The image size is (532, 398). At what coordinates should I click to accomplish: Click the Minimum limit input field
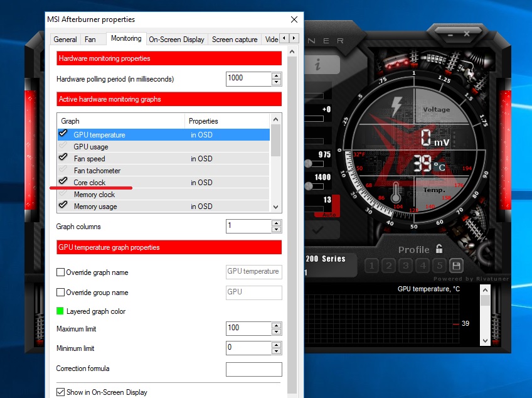249,348
